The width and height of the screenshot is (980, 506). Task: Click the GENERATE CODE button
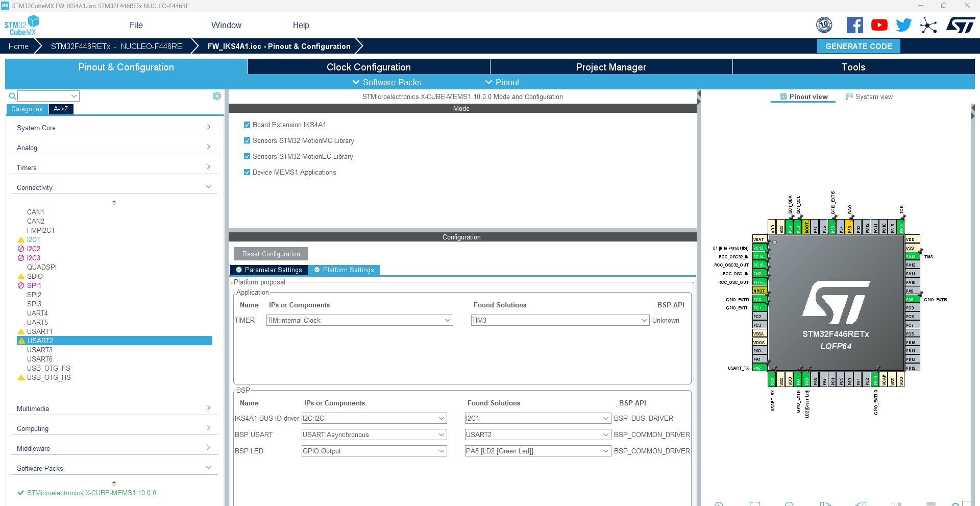859,46
